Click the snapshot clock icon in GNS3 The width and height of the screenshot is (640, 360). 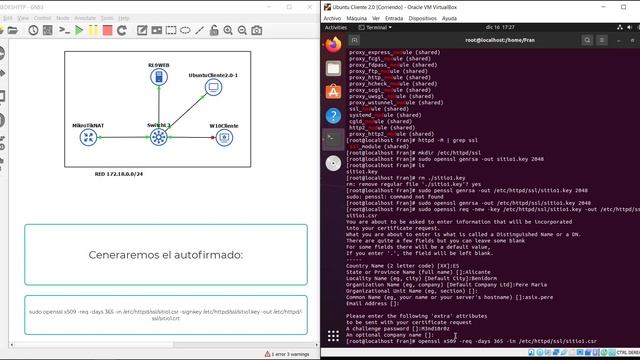(x=33, y=31)
